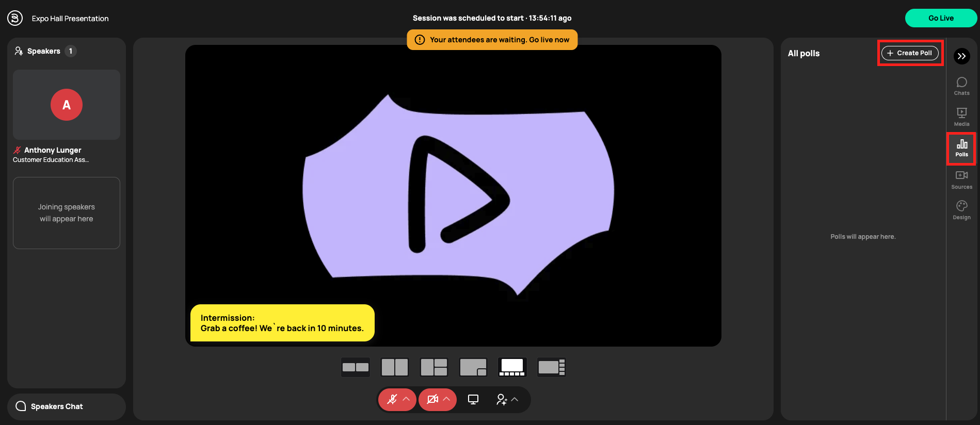
Task: Expand microphone options chevron
Action: pos(406,399)
